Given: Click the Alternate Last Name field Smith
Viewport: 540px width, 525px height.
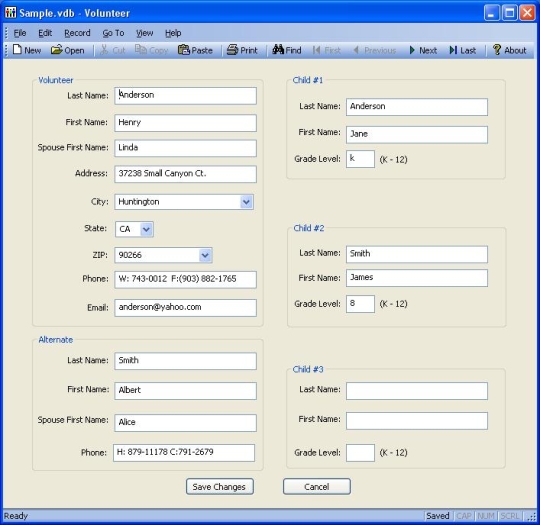Looking at the screenshot, I should pyautogui.click(x=186, y=361).
